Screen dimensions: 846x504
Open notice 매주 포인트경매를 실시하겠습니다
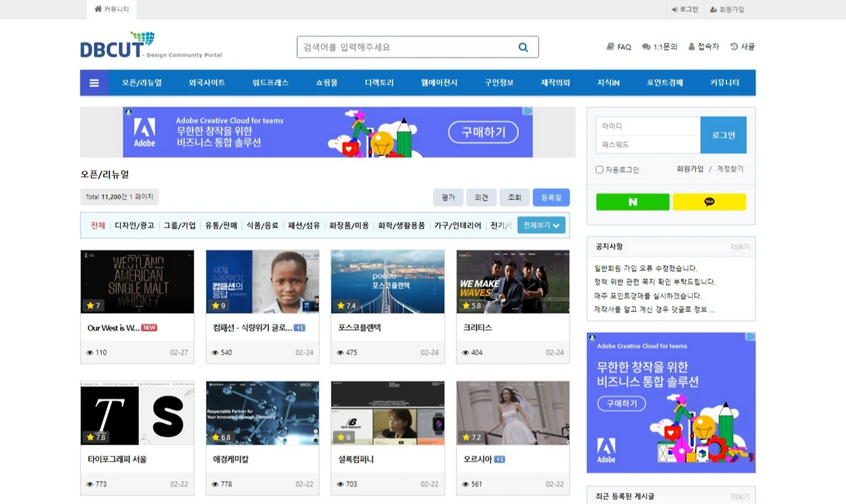point(648,296)
